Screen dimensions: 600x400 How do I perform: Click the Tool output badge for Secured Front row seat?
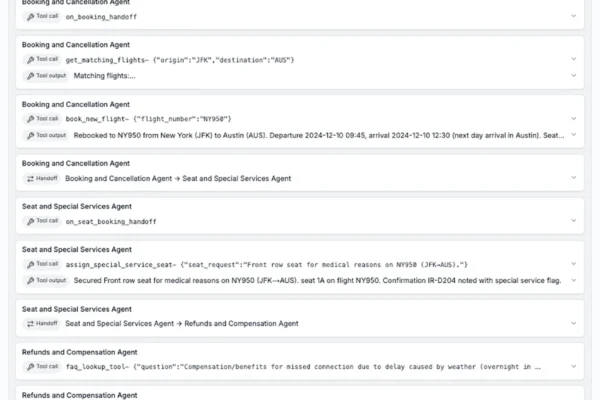click(x=45, y=280)
